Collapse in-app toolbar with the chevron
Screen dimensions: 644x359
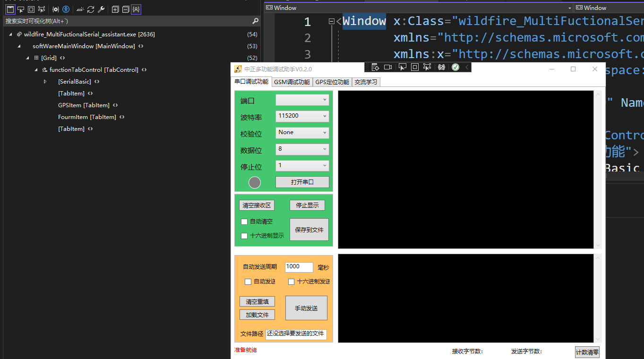(x=467, y=67)
